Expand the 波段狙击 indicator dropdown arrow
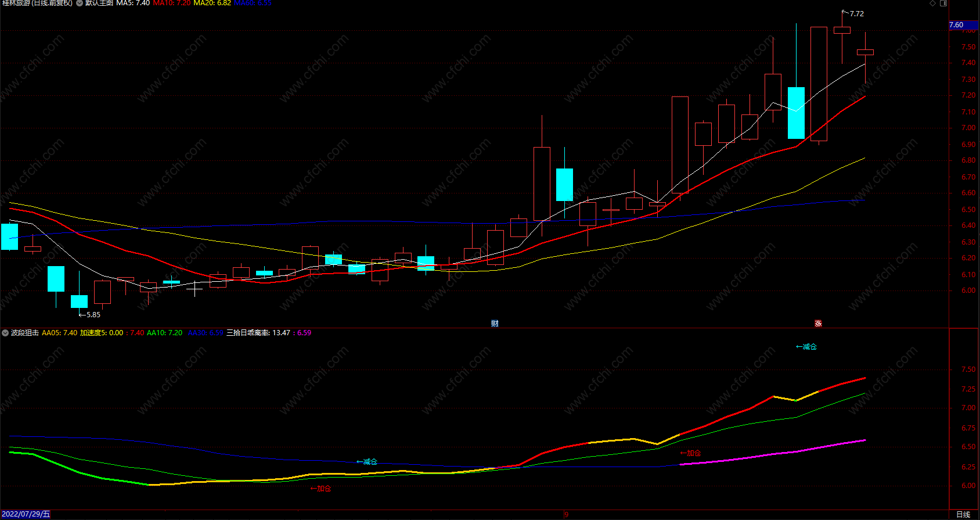Image resolution: width=980 pixels, height=520 pixels. pos(5,333)
